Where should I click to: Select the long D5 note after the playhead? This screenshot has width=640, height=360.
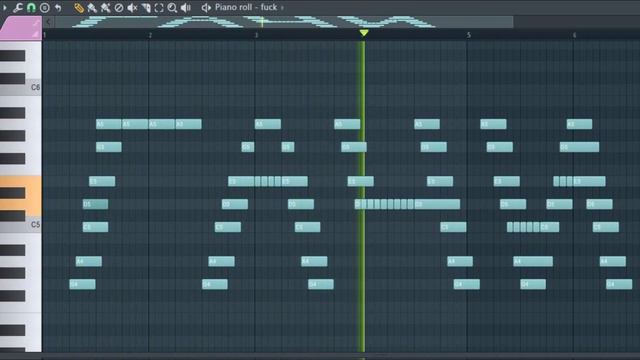[x=437, y=204]
